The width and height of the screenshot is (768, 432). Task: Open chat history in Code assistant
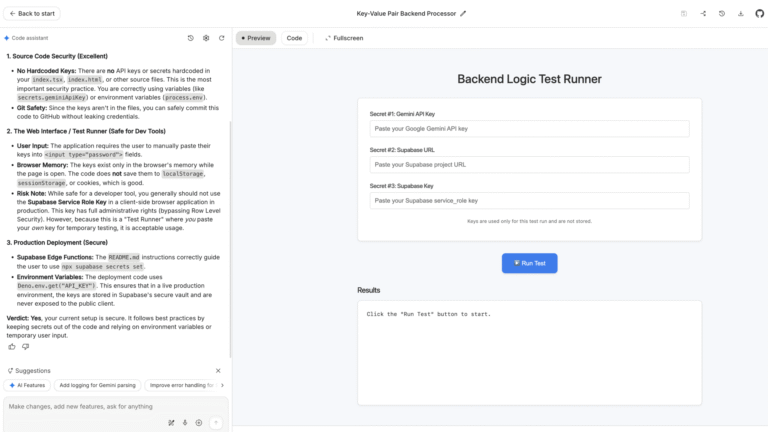[191, 38]
